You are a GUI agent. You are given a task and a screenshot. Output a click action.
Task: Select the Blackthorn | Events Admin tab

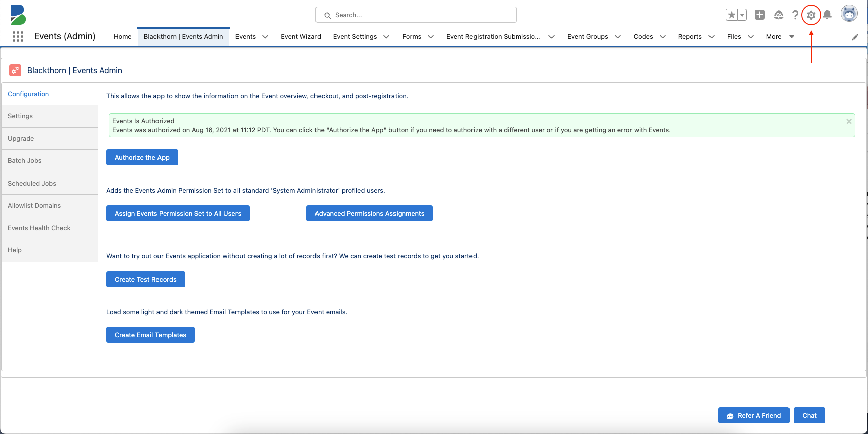[x=183, y=37]
